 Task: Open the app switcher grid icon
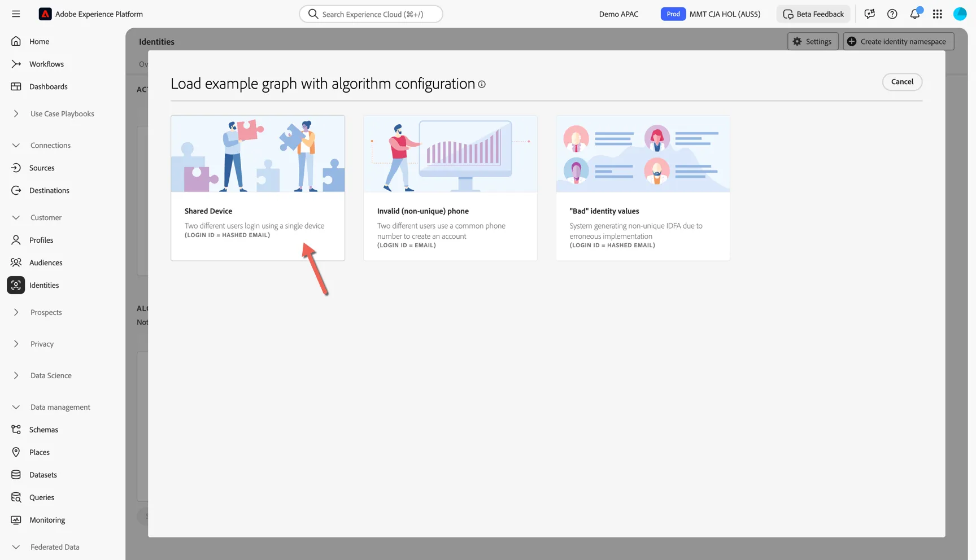(938, 14)
